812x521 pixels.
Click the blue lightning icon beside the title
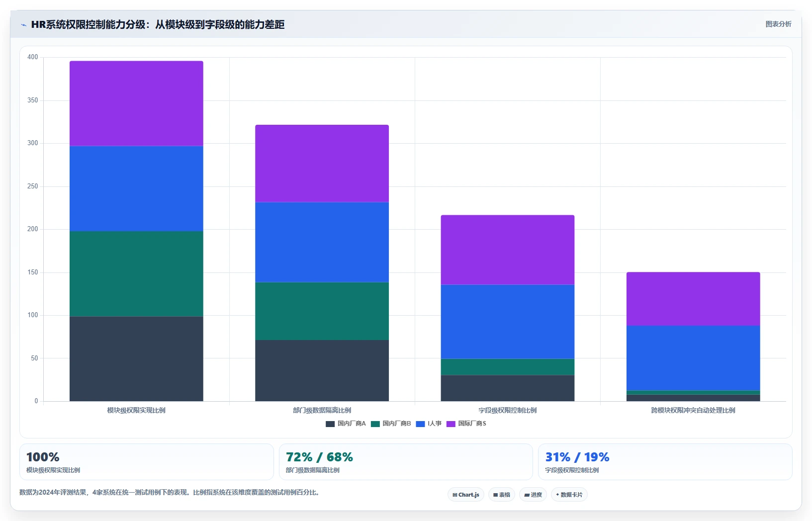click(x=23, y=25)
